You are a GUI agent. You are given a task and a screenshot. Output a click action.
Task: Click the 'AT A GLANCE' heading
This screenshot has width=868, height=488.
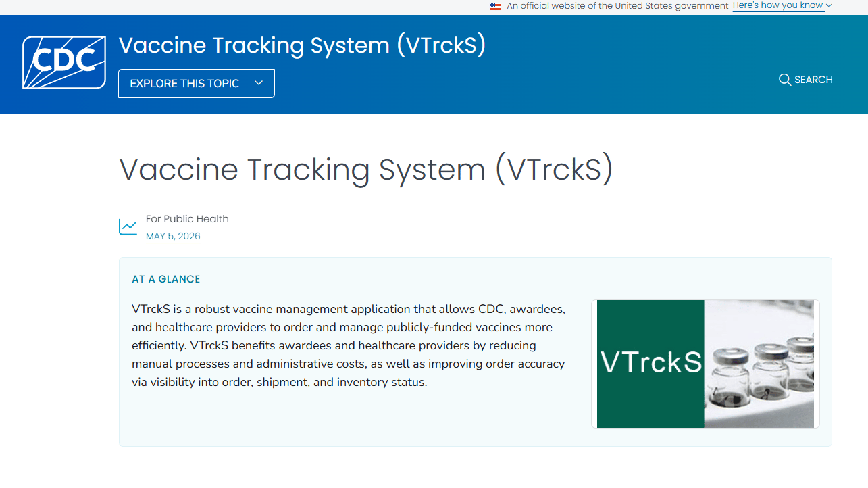click(x=166, y=279)
